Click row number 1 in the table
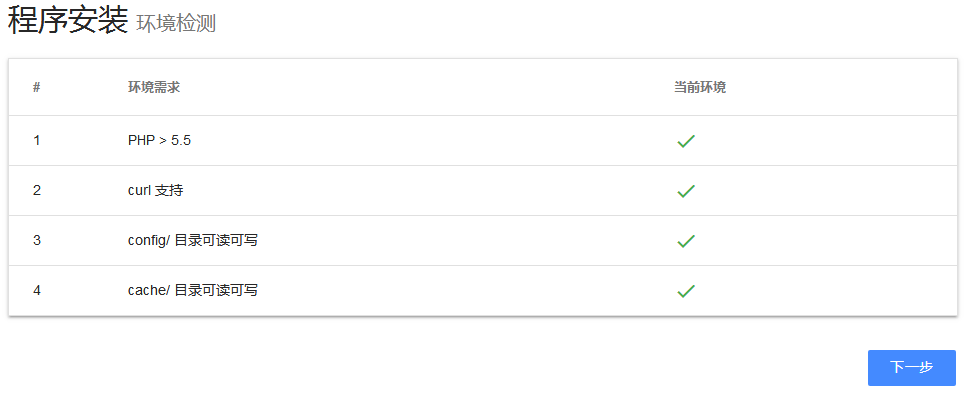The image size is (968, 401). 37,141
